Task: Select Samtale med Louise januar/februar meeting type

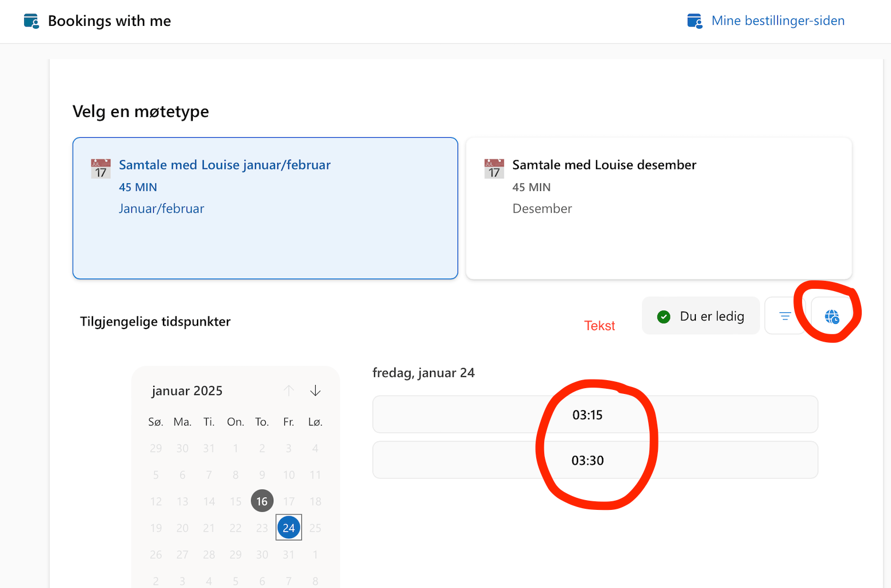Action: (265, 208)
